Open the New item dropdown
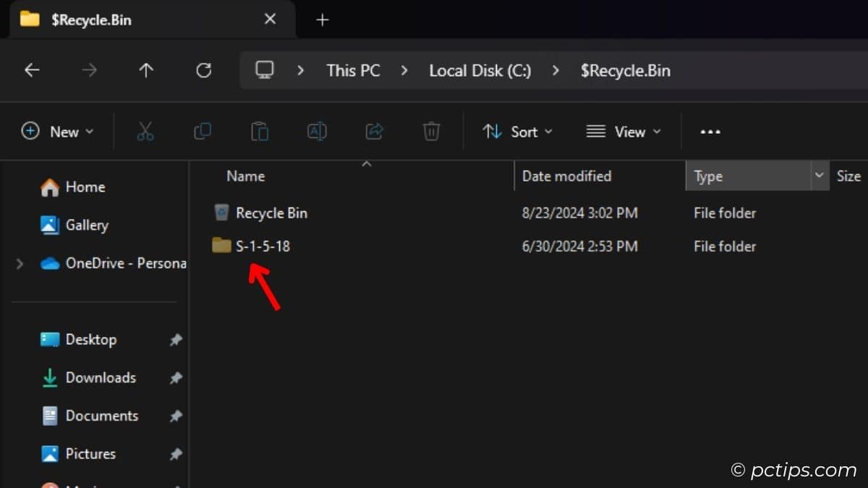868x488 pixels. 58,132
